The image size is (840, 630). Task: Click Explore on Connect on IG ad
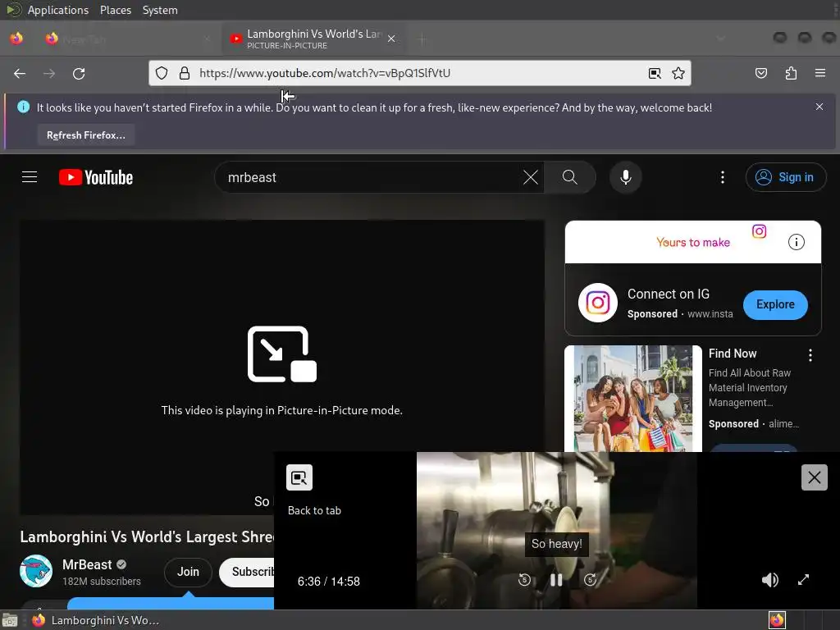point(775,304)
